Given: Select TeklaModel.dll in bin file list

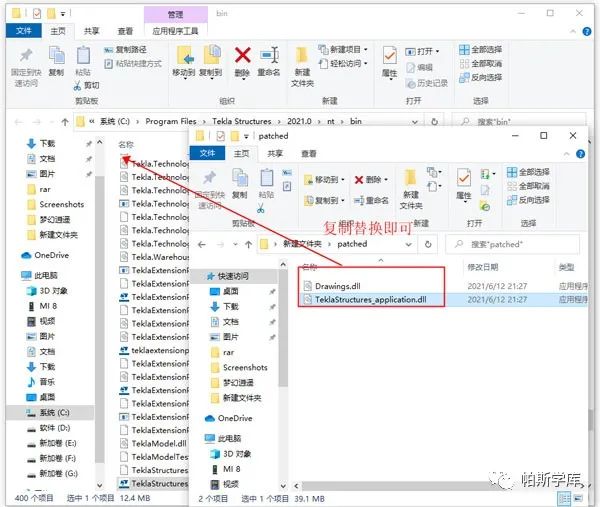Looking at the screenshot, I should point(159,443).
